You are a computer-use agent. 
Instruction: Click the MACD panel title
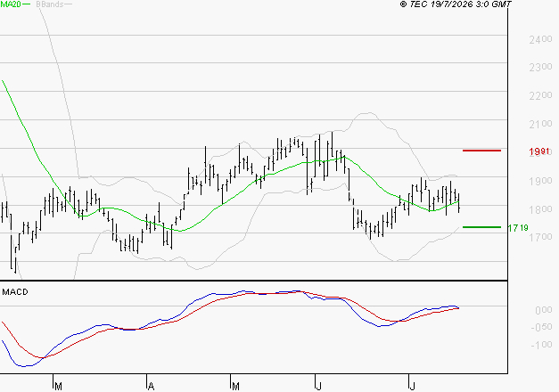pos(15,292)
